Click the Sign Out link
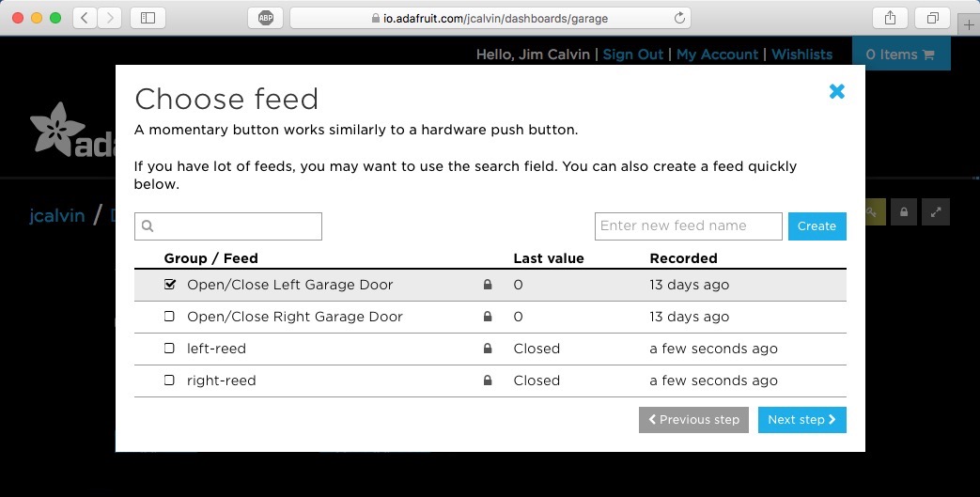Image resolution: width=980 pixels, height=497 pixels. (632, 54)
